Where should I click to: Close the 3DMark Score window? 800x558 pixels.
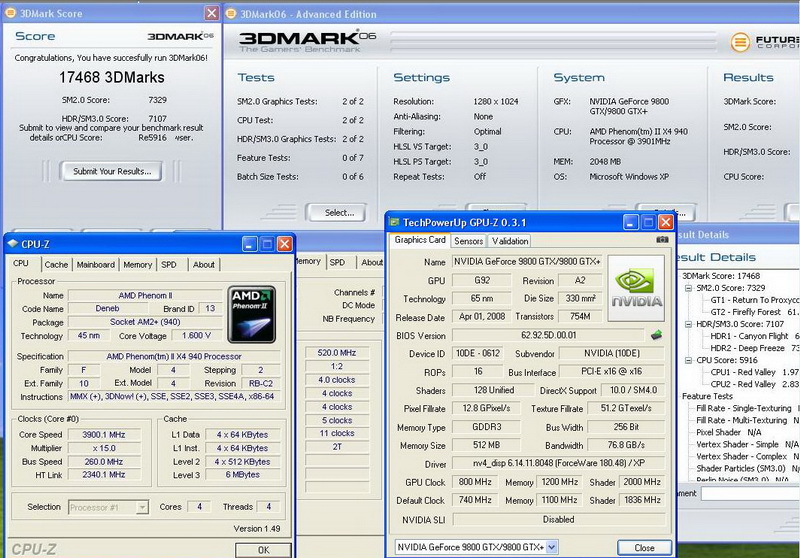pos(212,13)
